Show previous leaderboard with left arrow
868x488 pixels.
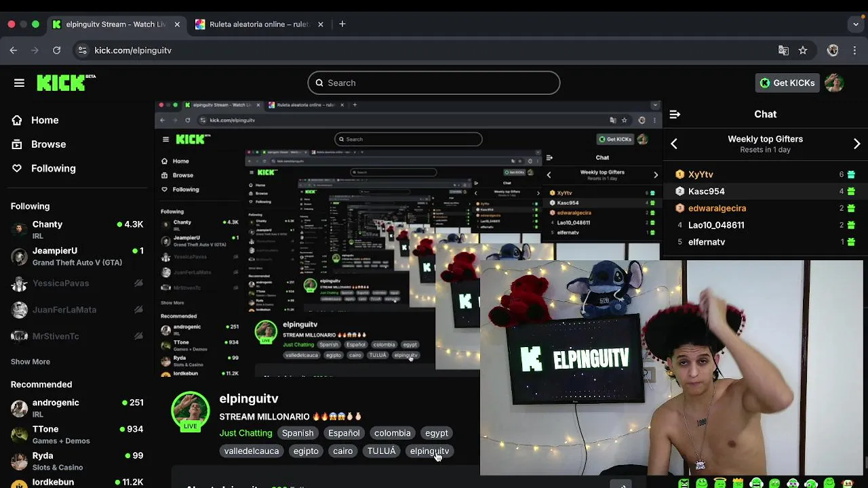pyautogui.click(x=674, y=144)
